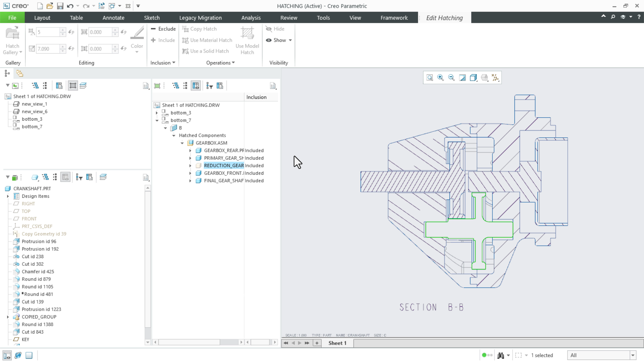
Task: Open the Analysis tab
Action: (x=251, y=18)
